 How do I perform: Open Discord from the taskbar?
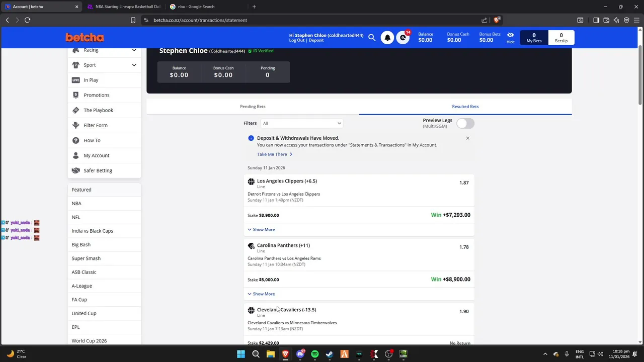[x=300, y=354]
